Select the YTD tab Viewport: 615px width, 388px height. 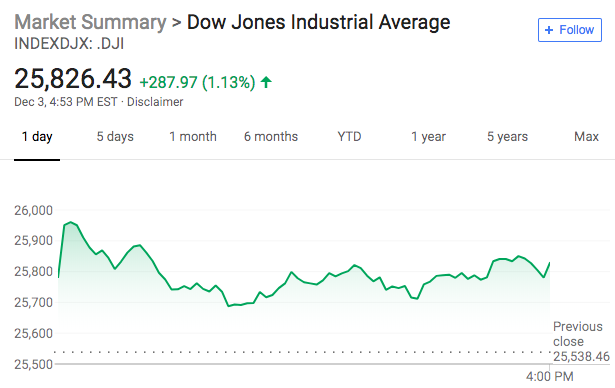[349, 137]
